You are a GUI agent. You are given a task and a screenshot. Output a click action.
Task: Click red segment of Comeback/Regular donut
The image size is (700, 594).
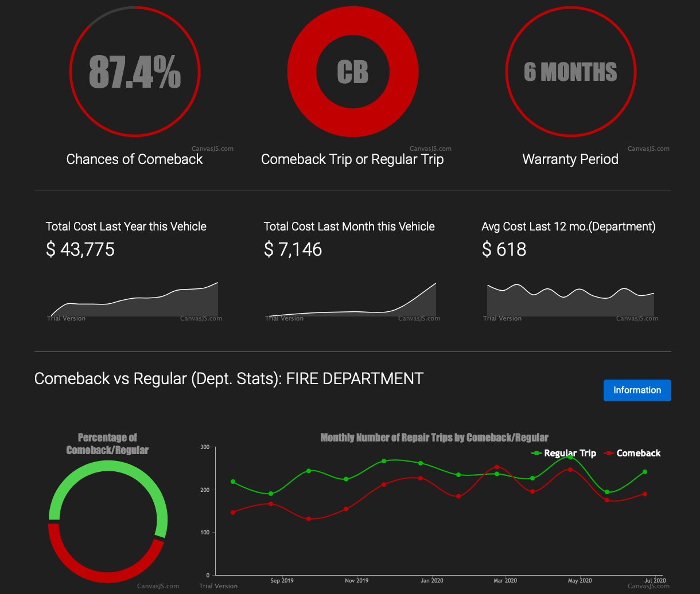pyautogui.click(x=108, y=576)
